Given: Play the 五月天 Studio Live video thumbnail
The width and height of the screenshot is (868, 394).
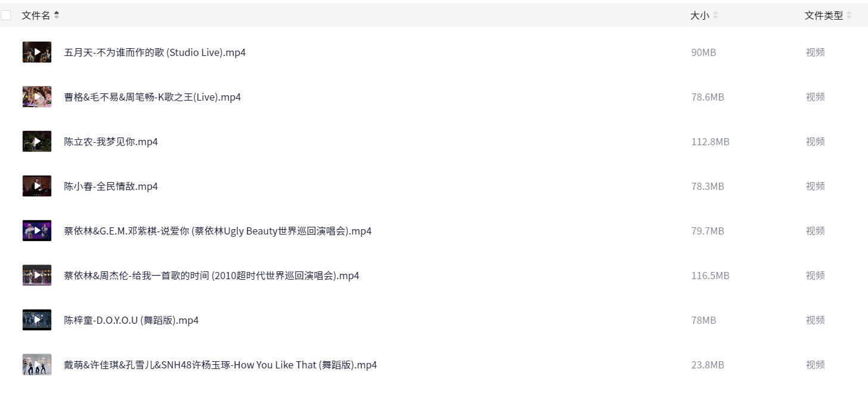Looking at the screenshot, I should [37, 52].
